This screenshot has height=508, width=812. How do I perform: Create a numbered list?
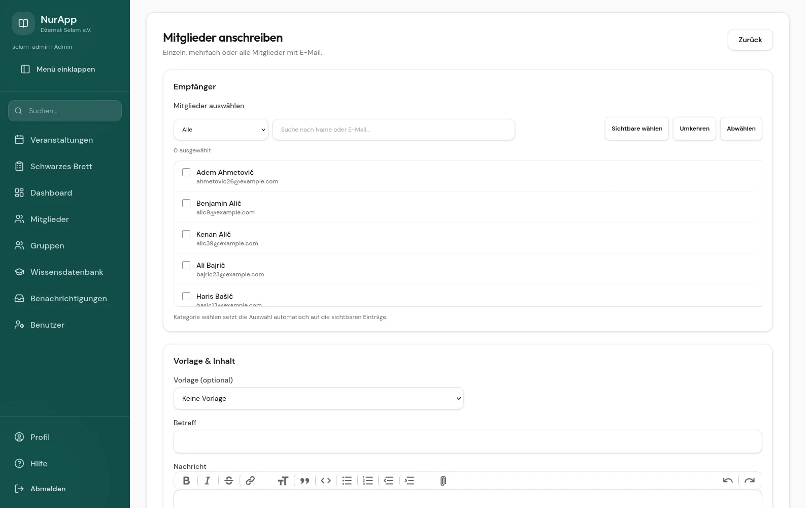click(368, 481)
